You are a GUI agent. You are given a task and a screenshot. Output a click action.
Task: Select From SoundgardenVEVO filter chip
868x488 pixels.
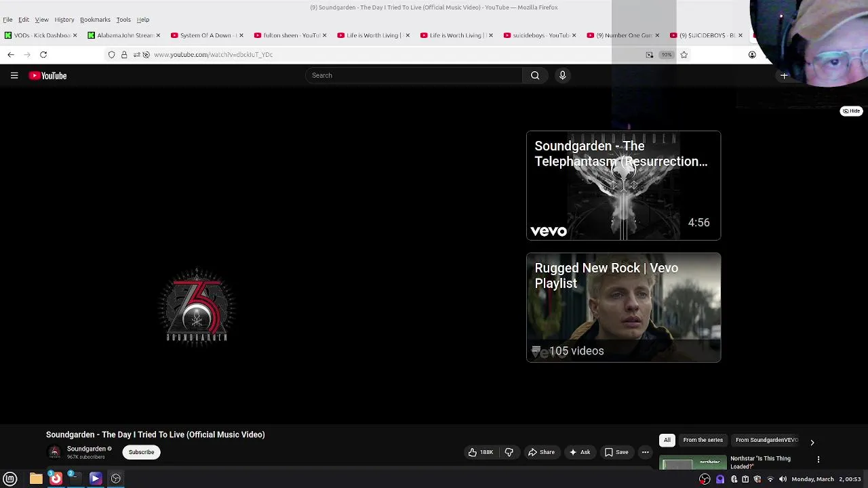click(x=766, y=440)
